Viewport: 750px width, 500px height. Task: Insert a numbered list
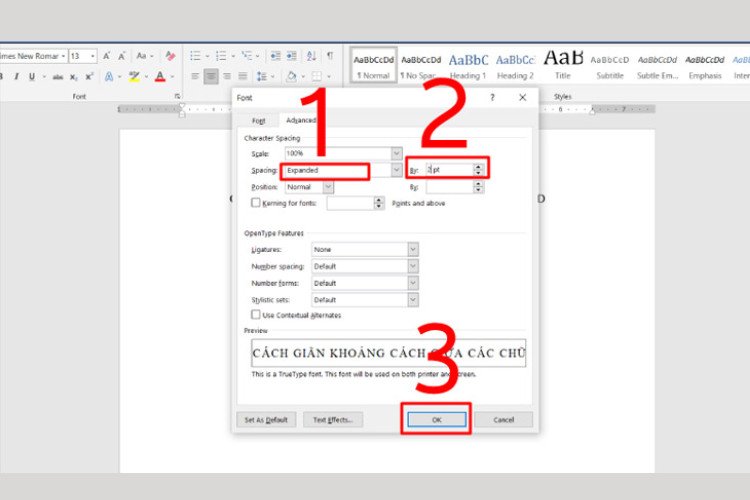pos(221,56)
